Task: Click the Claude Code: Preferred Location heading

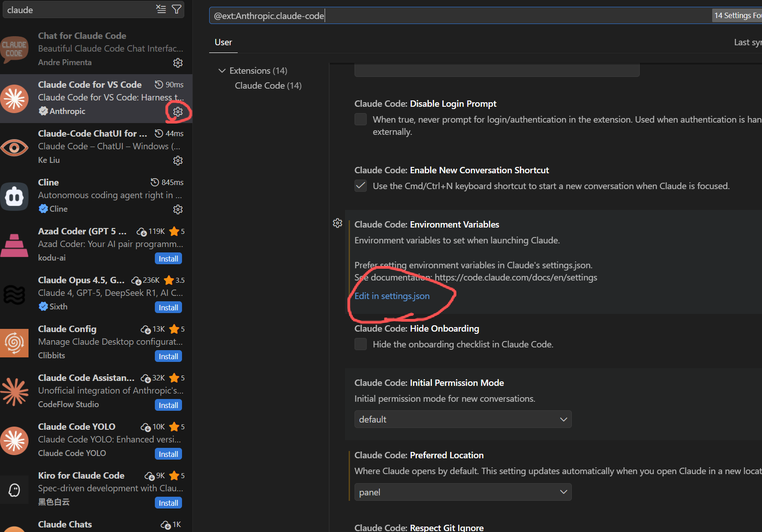Action: [x=419, y=455]
